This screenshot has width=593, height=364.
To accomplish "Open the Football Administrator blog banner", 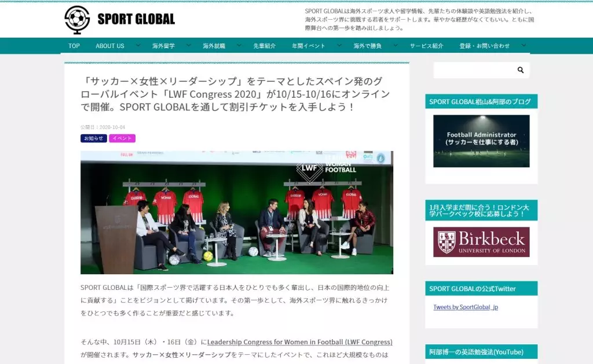I will coord(481,141).
